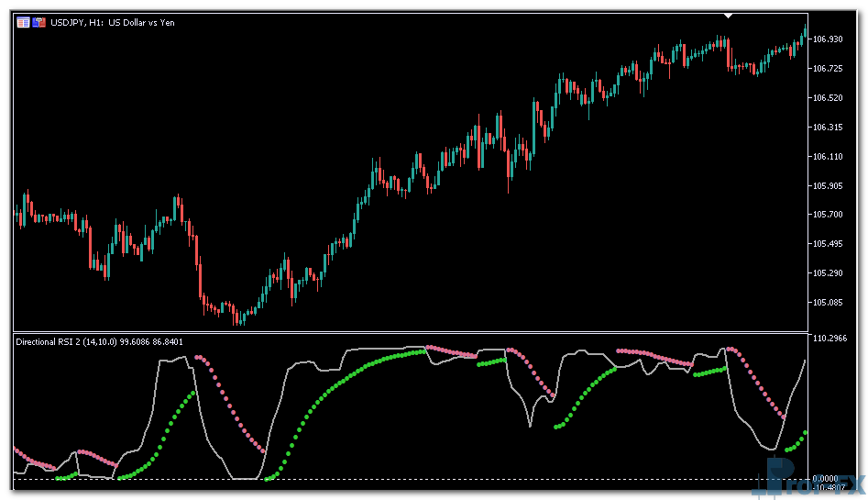Click the Directional RSI 2 indicator label
Viewport: 868px width, 500px height.
coord(99,341)
